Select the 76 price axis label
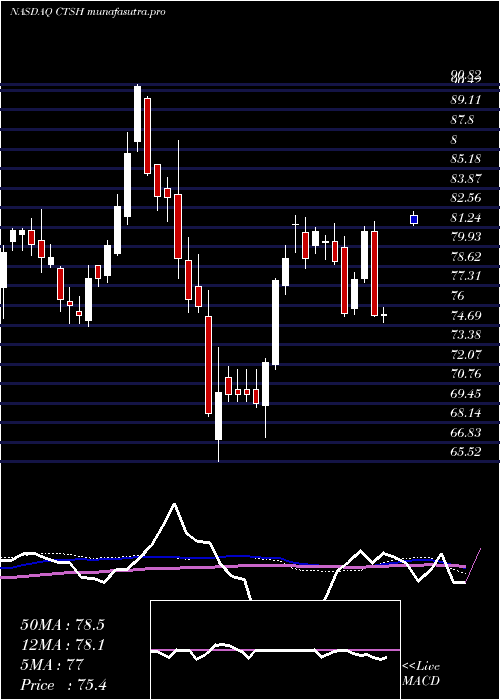Image resolution: width=500 pixels, height=700 pixels. pyautogui.click(x=458, y=296)
